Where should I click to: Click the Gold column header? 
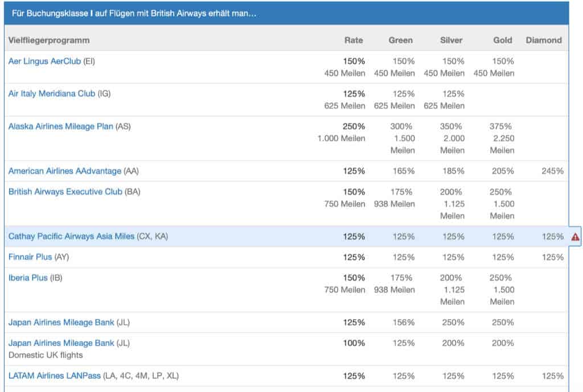click(503, 40)
